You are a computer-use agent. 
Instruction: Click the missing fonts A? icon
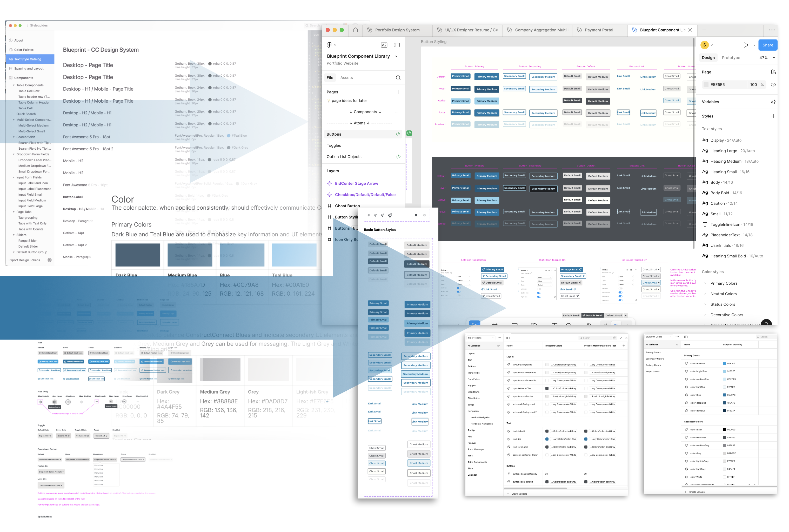coord(384,45)
